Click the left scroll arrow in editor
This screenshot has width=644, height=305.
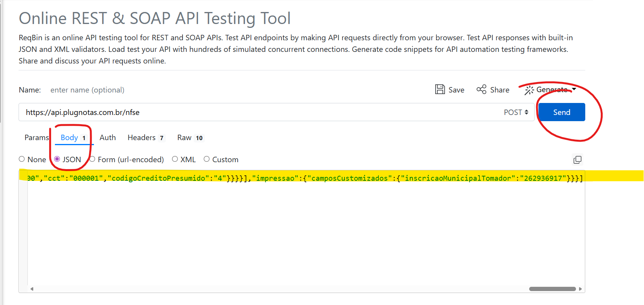32,289
